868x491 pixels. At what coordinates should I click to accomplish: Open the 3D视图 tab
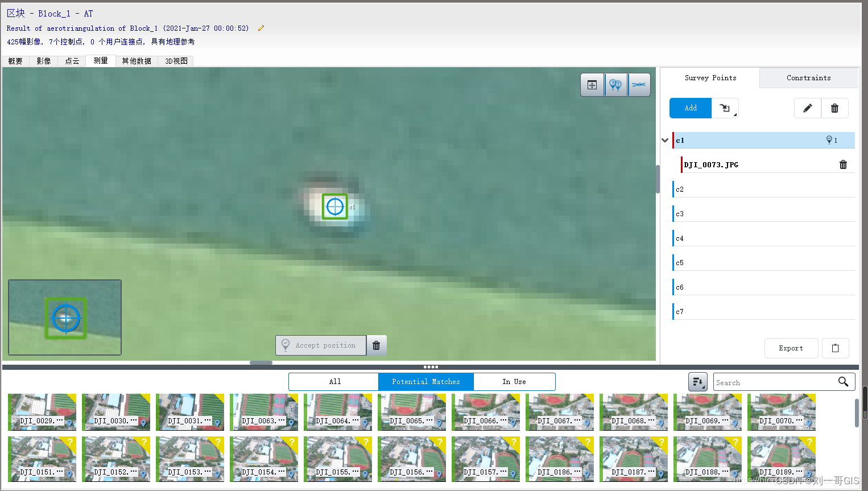point(176,61)
